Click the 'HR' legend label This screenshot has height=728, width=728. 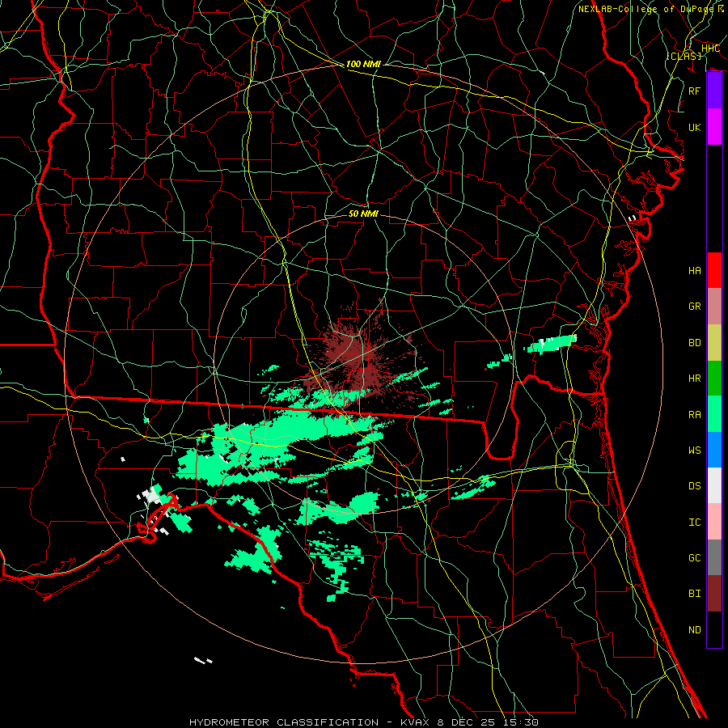(x=695, y=379)
